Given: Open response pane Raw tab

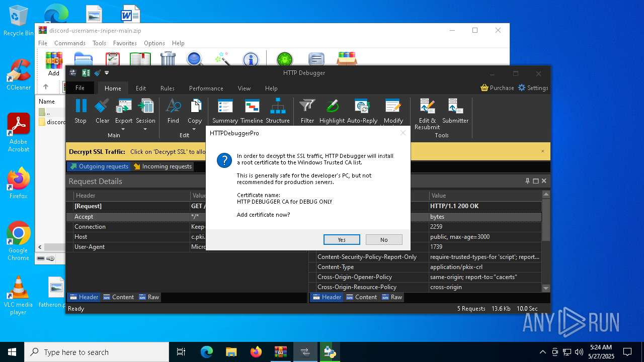Looking at the screenshot, I should point(392,297).
